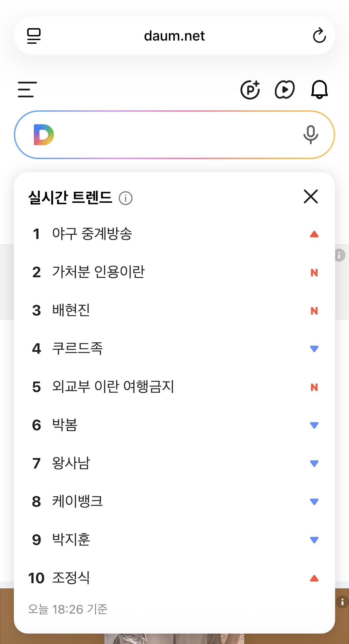Open Safari page settings icon
Screen dimensions: 349x644
tap(34, 36)
